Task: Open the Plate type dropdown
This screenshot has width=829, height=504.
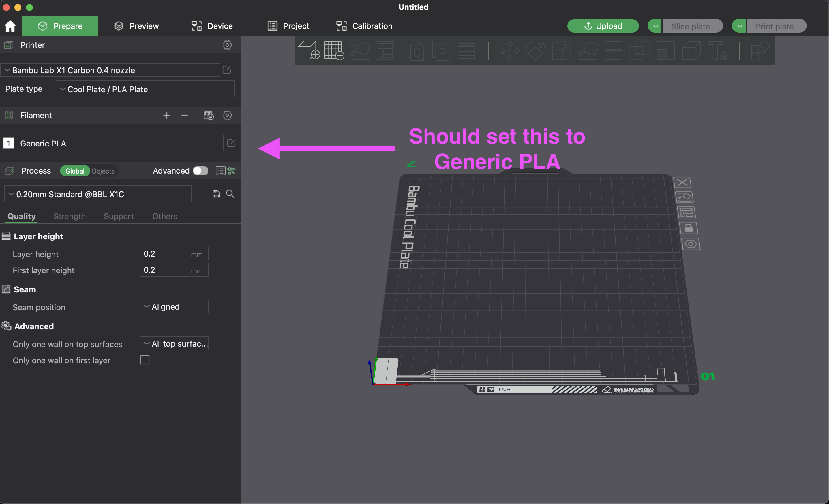Action: pyautogui.click(x=145, y=89)
